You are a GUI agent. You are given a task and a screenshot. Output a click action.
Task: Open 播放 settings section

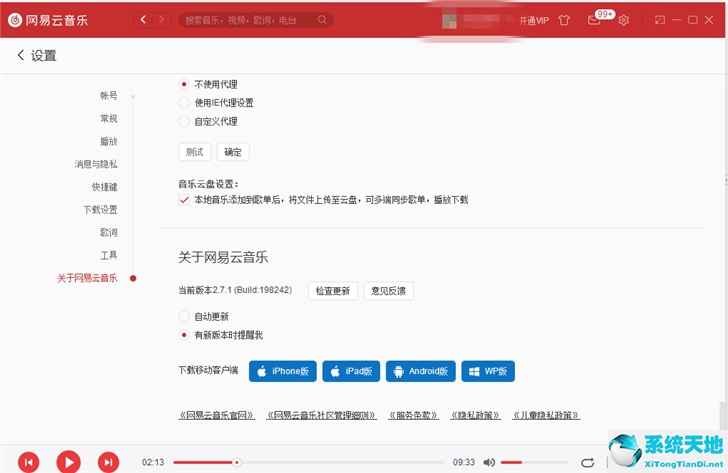click(109, 141)
